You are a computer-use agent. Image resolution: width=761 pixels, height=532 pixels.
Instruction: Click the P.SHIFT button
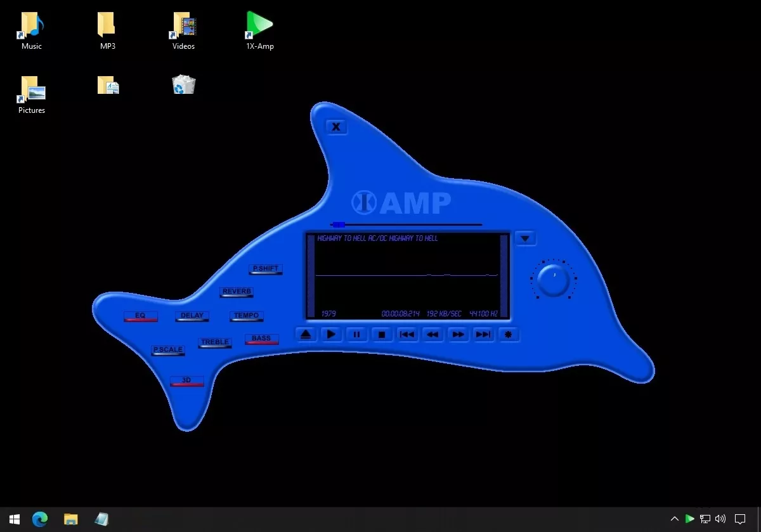(265, 269)
